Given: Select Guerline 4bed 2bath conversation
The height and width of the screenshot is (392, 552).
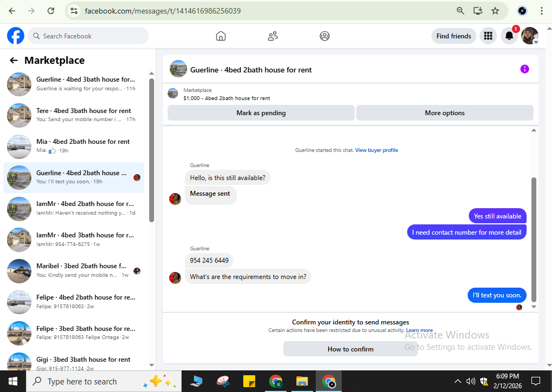Looking at the screenshot, I should point(74,177).
